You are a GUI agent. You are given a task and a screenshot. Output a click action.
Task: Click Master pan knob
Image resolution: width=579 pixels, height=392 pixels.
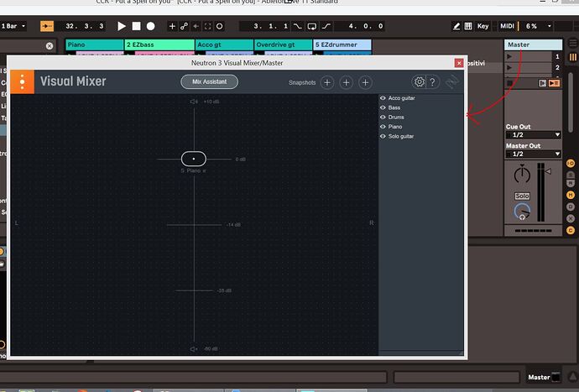pos(522,174)
